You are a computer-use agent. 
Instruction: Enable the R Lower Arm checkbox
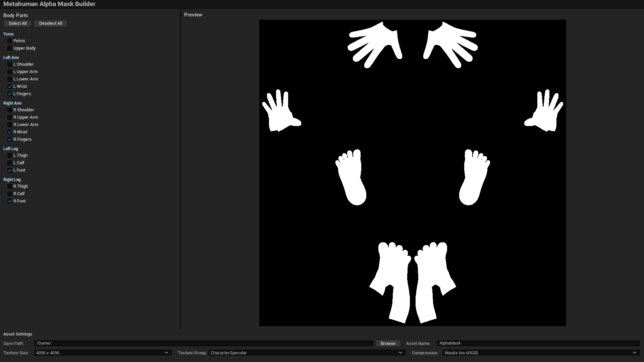point(10,125)
